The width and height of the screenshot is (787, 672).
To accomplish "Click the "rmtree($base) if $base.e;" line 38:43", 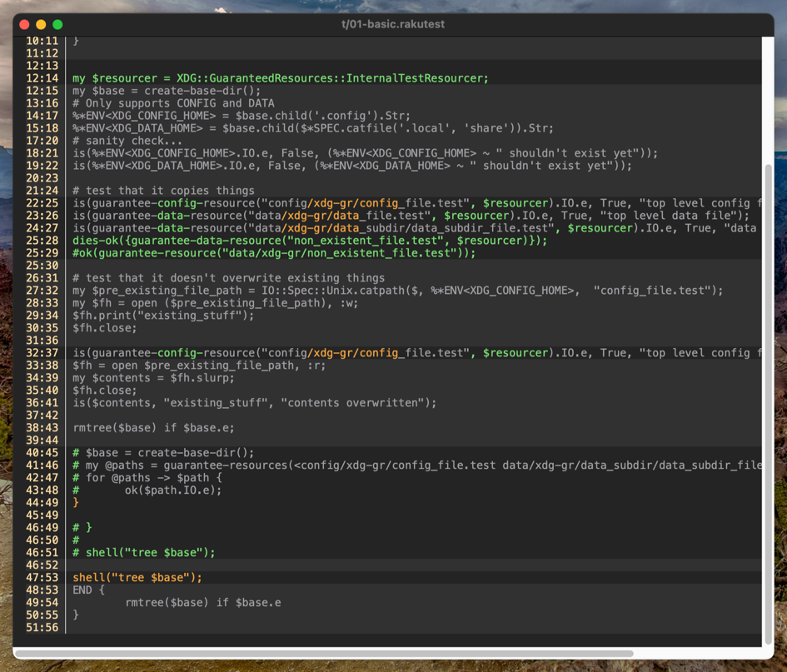I will tap(154, 428).
